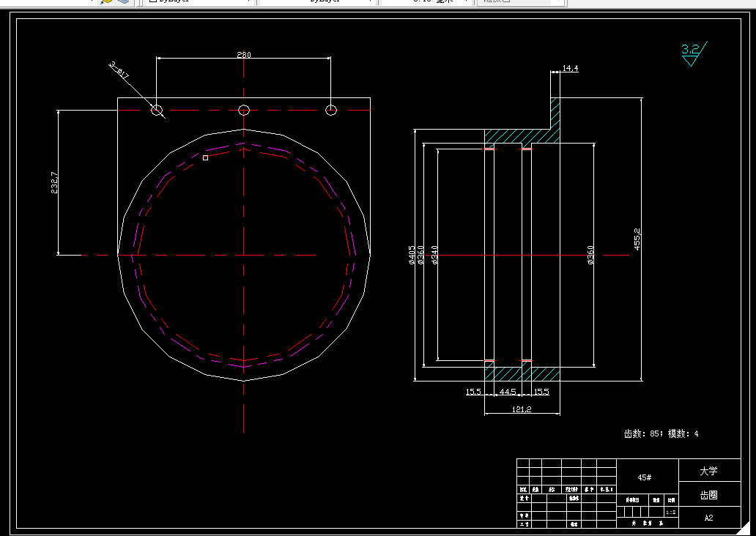Select the right mounting hole circle
The width and height of the screenshot is (756, 536).
coord(331,110)
